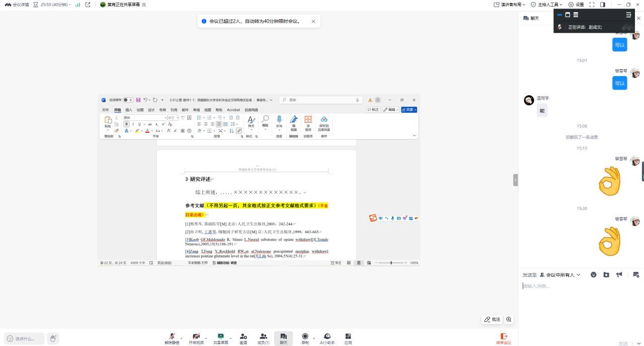Expand the 25:50 (40分钟) timer dropdown

pos(52,5)
